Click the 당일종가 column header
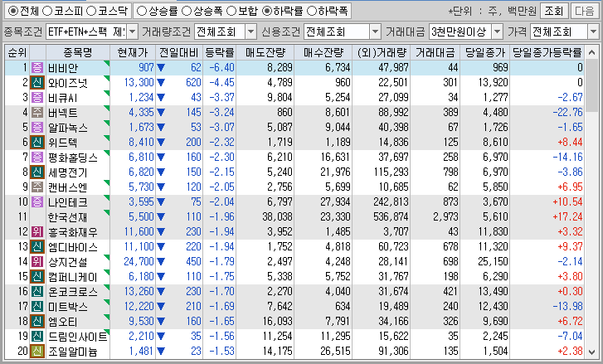This screenshot has height=364, width=603. (x=485, y=52)
